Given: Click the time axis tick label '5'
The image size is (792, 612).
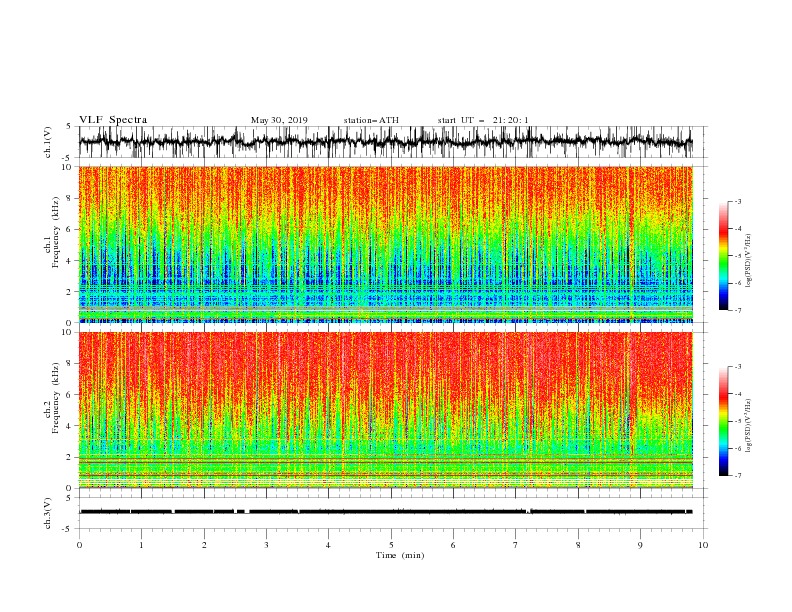Looking at the screenshot, I should tap(391, 545).
